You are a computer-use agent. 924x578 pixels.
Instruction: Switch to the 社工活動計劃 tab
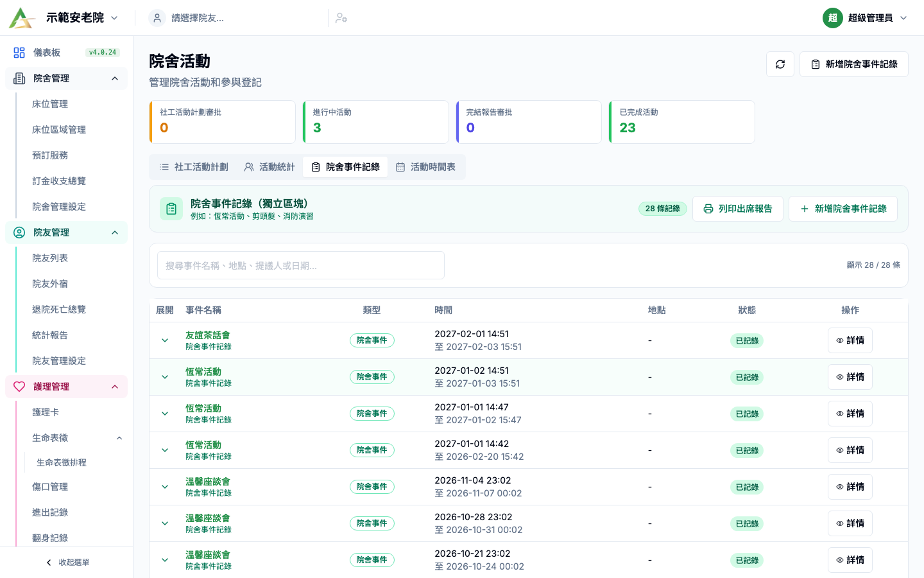tap(194, 167)
